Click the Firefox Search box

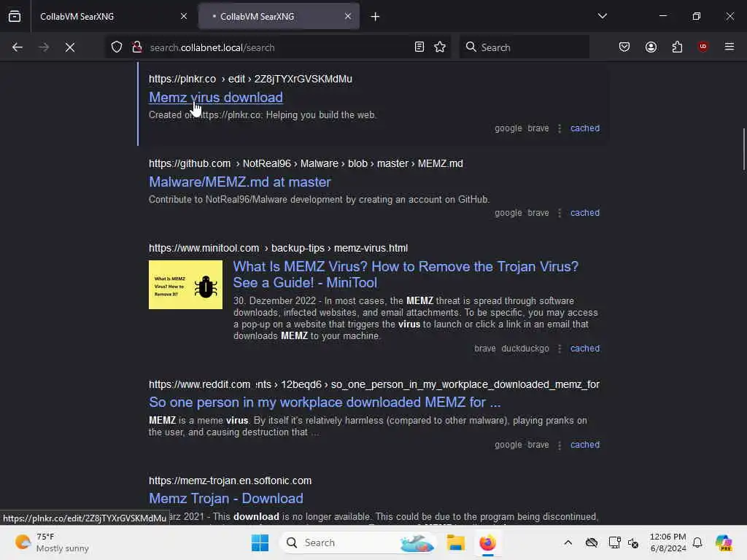click(524, 47)
